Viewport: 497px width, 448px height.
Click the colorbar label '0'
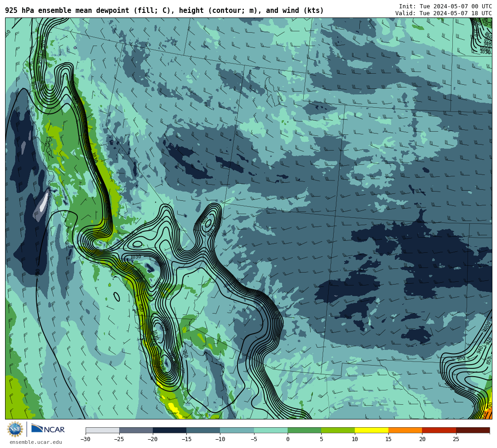(x=288, y=439)
